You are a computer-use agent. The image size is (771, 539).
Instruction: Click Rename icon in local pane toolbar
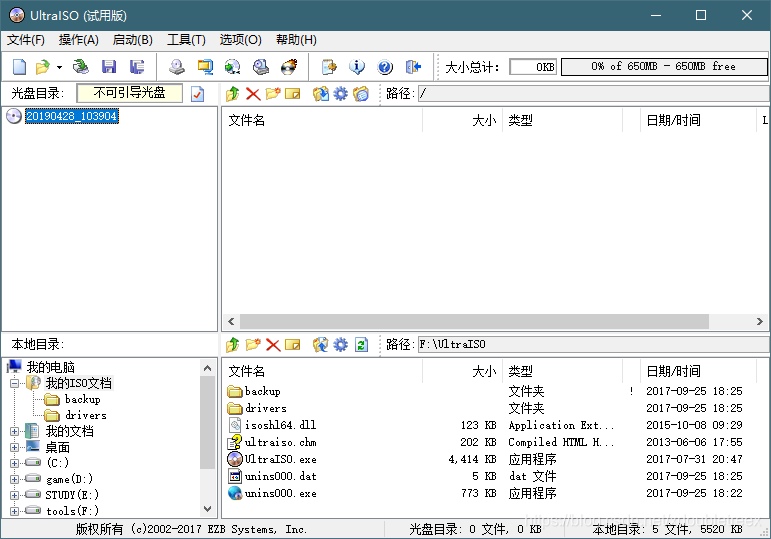pos(293,344)
